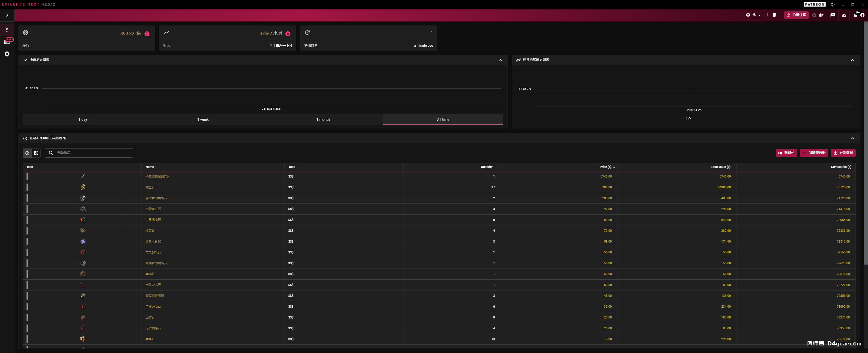
Task: Expand the left sidebar chevron
Action: click(x=7, y=15)
